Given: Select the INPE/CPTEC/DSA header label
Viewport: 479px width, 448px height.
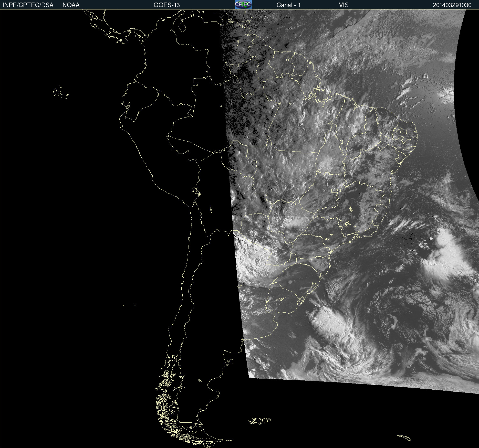Looking at the screenshot, I should click(28, 5).
